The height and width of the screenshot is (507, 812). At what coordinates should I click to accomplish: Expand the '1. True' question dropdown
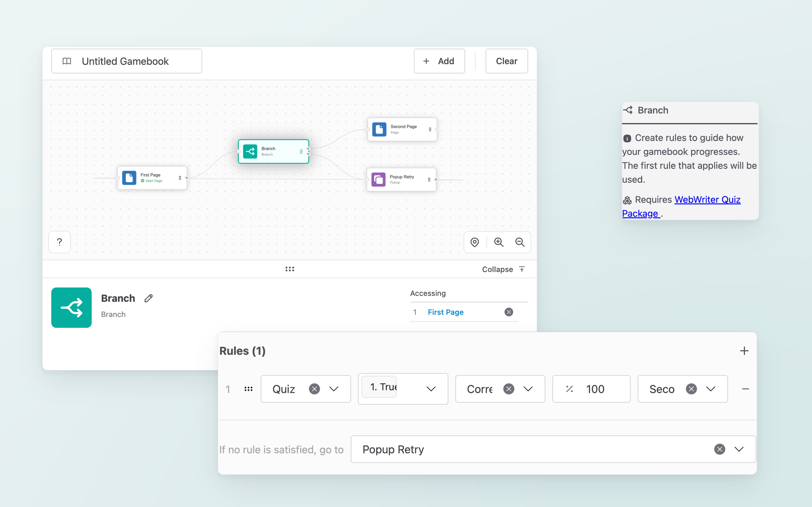(x=431, y=389)
